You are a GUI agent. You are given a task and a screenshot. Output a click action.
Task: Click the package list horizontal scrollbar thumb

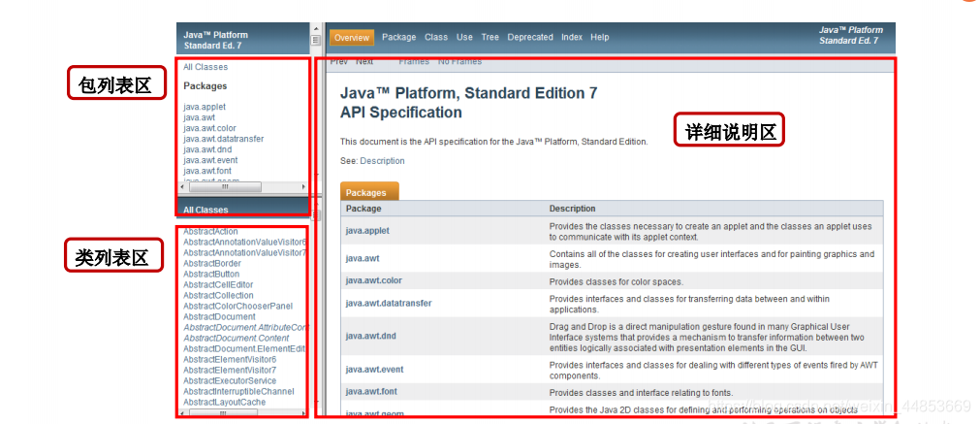(x=225, y=187)
